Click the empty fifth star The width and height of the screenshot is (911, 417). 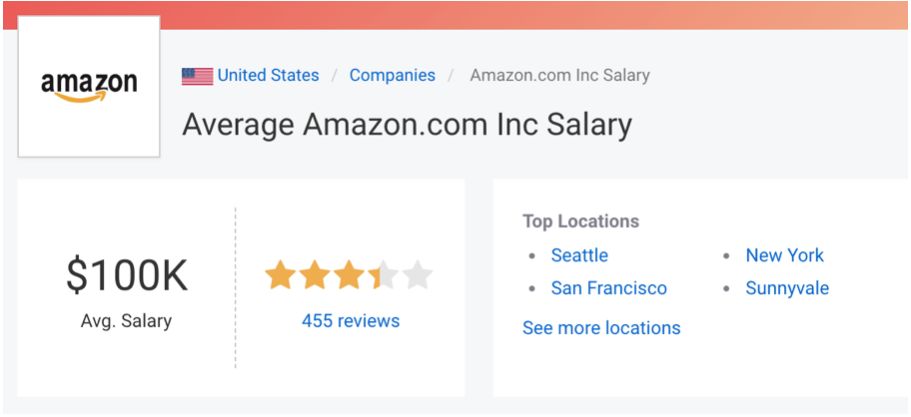click(x=418, y=276)
